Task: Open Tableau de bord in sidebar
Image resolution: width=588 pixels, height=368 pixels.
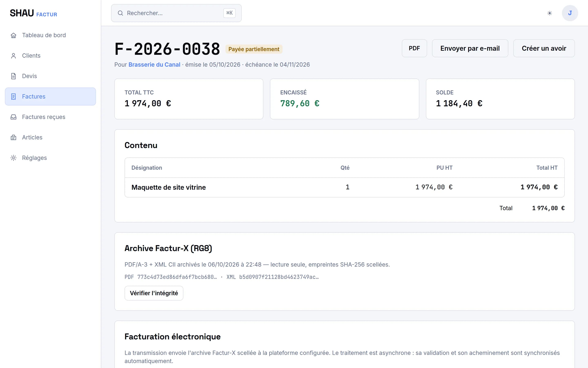Action: (x=50, y=35)
